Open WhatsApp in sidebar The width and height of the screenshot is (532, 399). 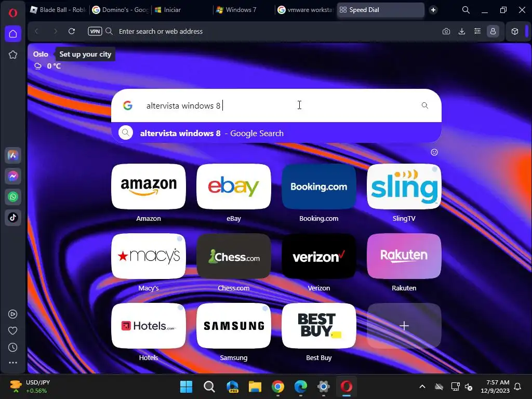(x=13, y=197)
